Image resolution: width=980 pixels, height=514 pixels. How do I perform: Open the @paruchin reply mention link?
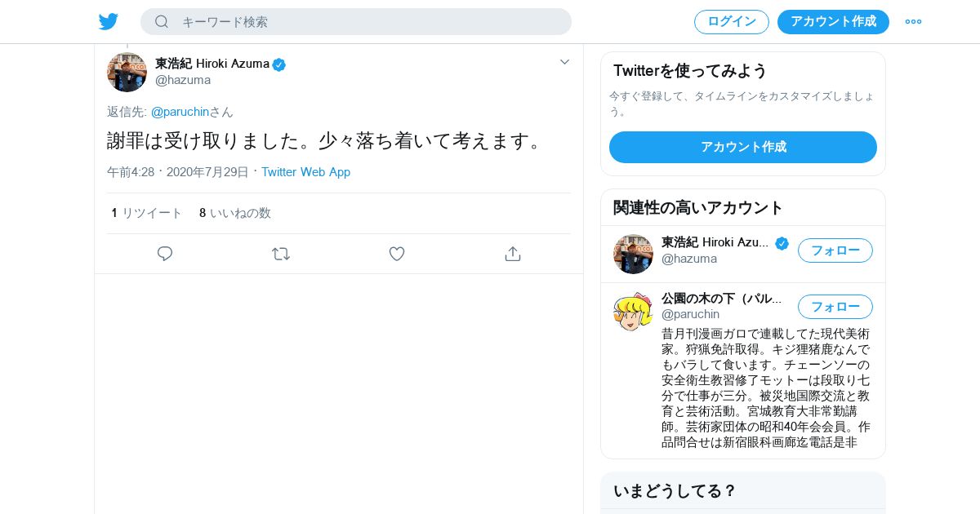point(180,112)
